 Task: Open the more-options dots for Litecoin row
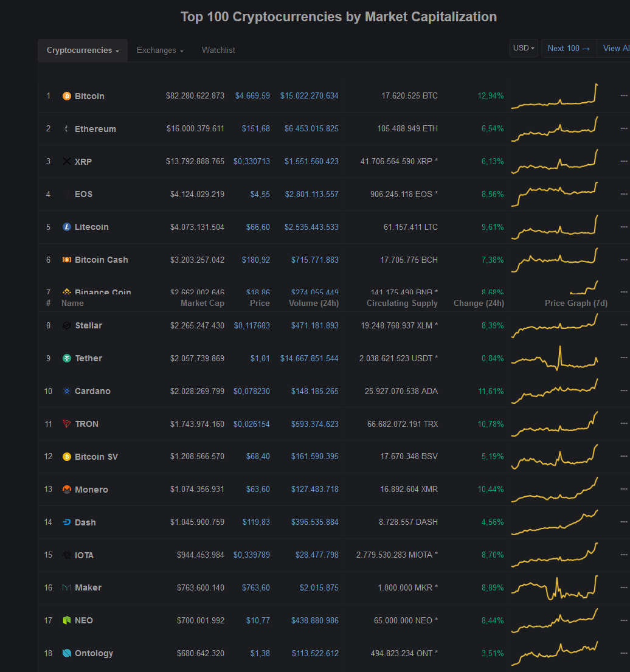(x=624, y=227)
